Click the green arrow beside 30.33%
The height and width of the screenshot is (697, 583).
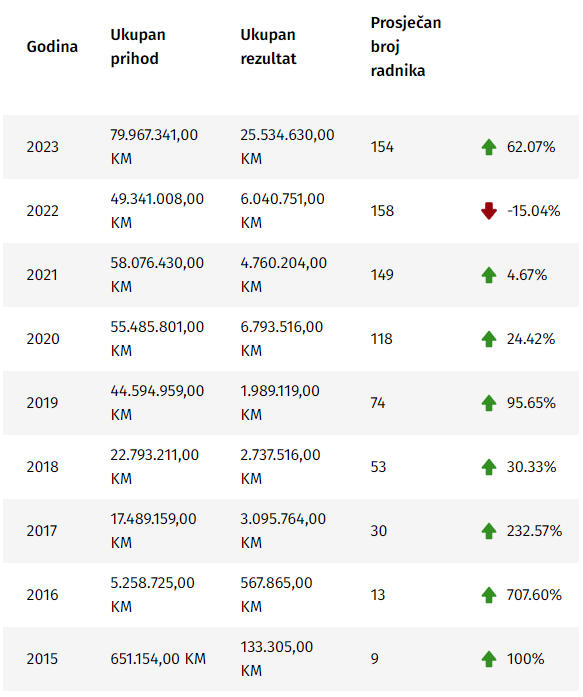click(x=488, y=467)
